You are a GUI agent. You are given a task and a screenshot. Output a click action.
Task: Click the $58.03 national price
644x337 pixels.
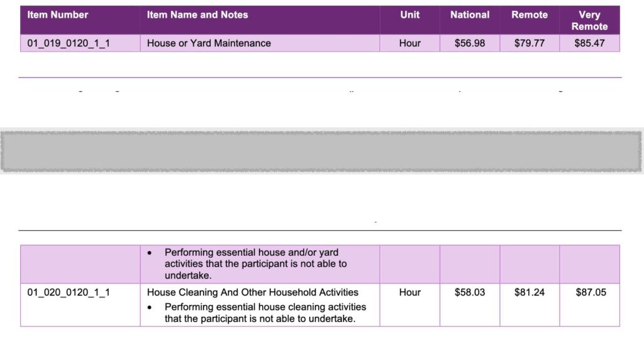tap(470, 292)
